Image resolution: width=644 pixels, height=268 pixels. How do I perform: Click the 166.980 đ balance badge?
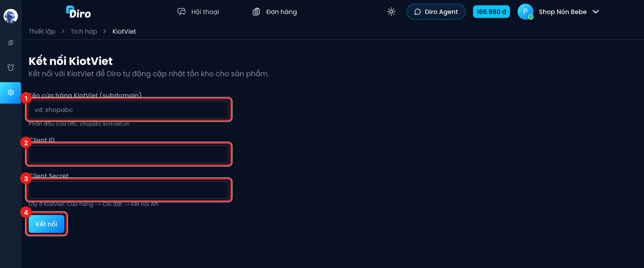click(491, 12)
